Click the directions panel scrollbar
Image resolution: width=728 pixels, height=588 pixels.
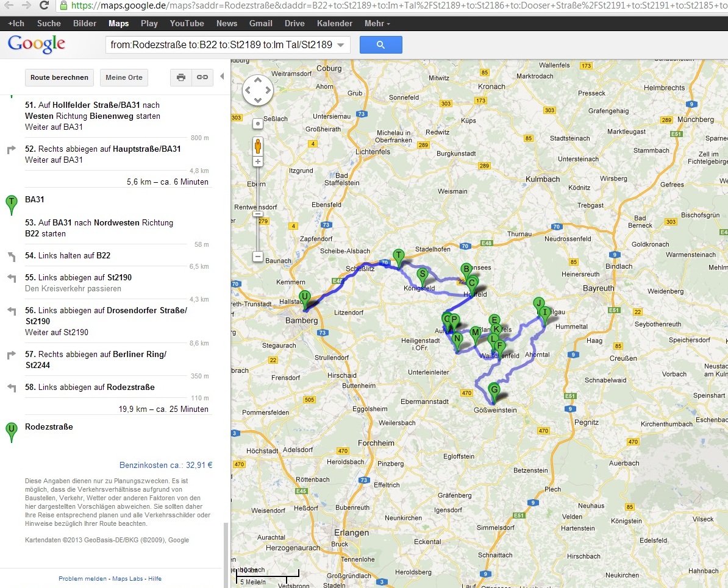pos(226,554)
